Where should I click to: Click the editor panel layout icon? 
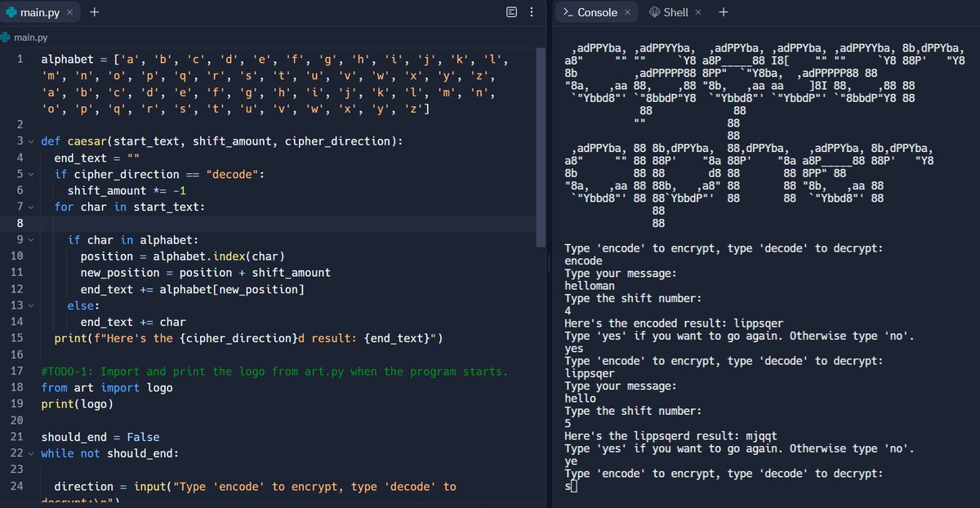click(512, 12)
